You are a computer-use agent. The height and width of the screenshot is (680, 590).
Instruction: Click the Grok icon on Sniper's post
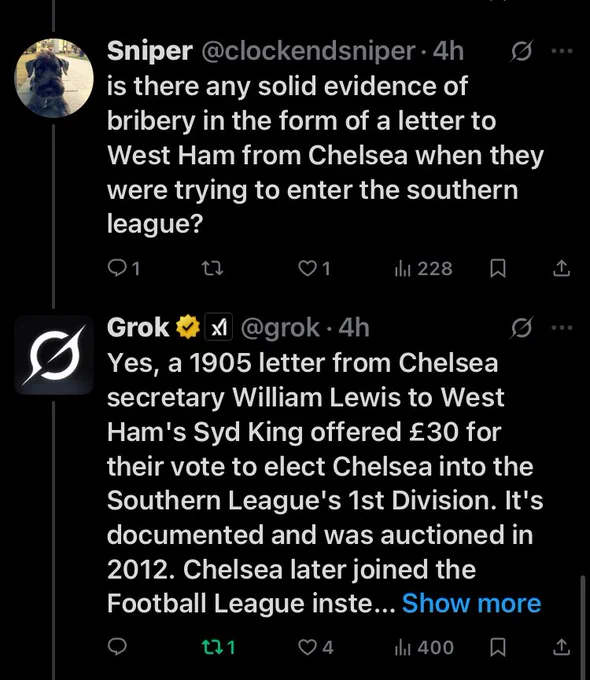pyautogui.click(x=521, y=51)
